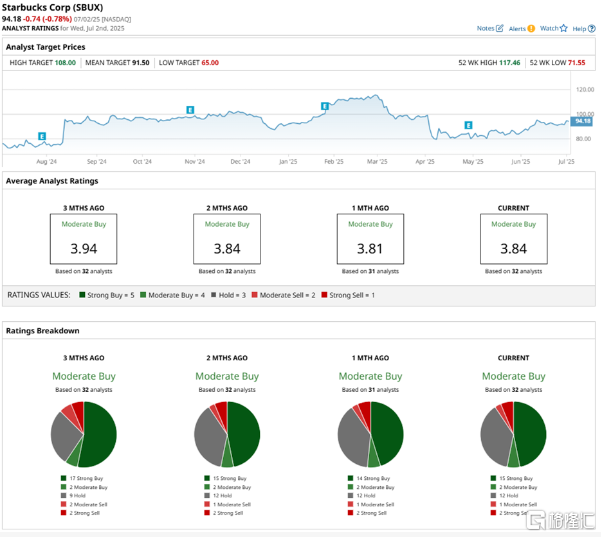Image resolution: width=601 pixels, height=537 pixels.
Task: Click the Alerts bell icon
Action: 531,28
